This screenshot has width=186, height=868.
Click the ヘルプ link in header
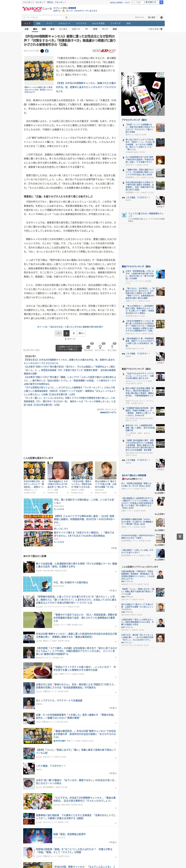pyautogui.click(x=127, y=2)
